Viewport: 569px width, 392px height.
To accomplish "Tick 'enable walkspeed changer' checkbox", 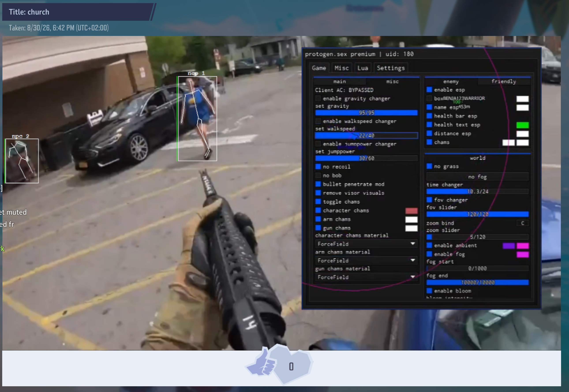I will [x=318, y=121].
